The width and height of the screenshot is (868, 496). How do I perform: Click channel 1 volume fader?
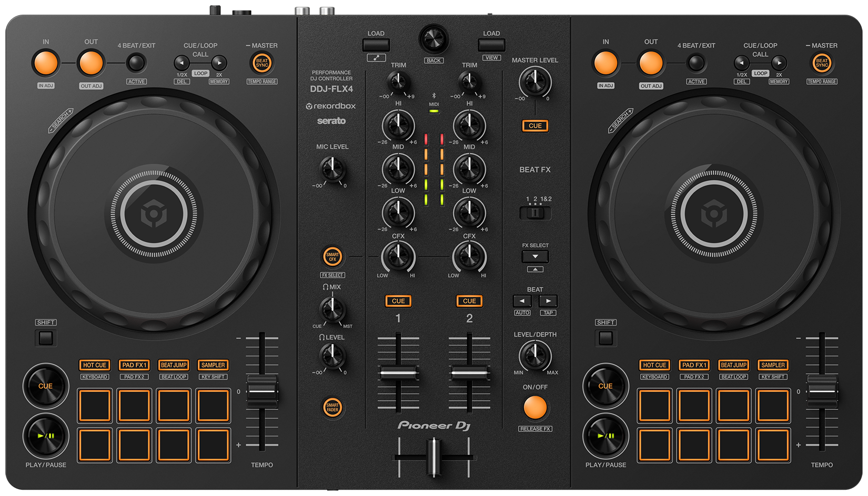pos(398,373)
